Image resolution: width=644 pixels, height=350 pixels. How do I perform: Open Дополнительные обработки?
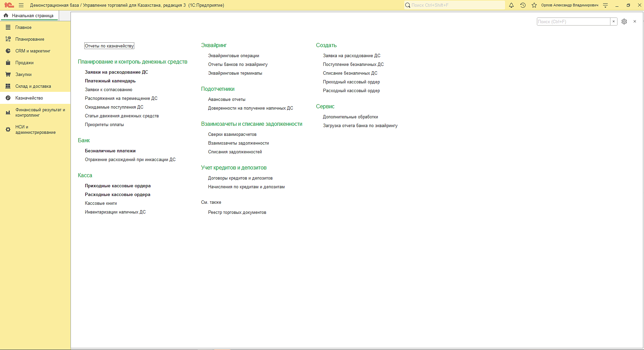point(350,117)
